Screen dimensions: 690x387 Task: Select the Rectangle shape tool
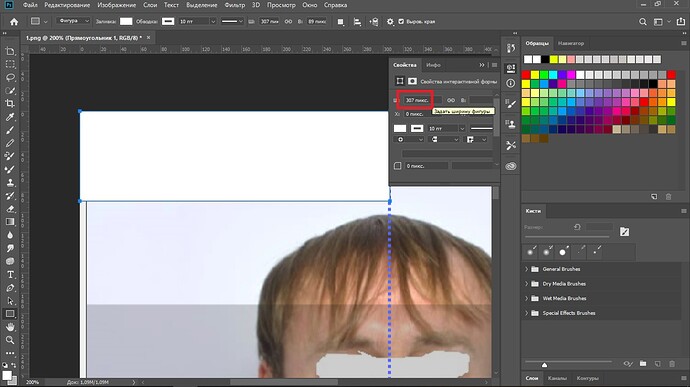pos(10,314)
